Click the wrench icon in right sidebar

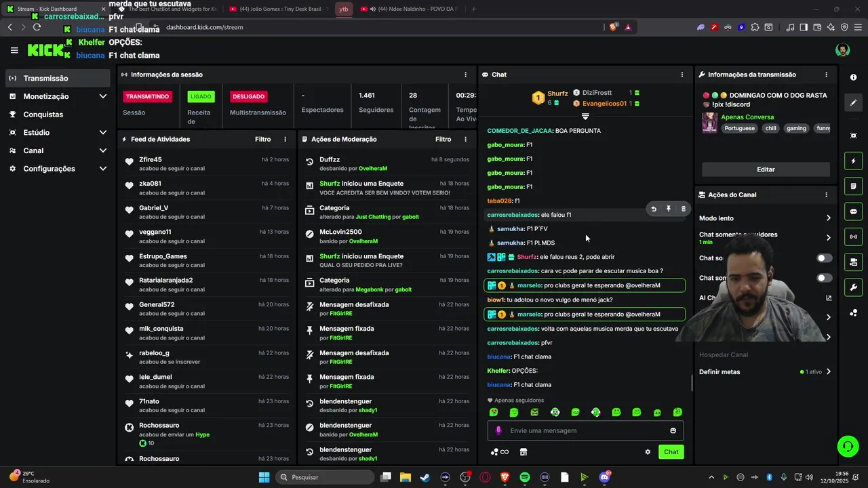[x=853, y=287]
